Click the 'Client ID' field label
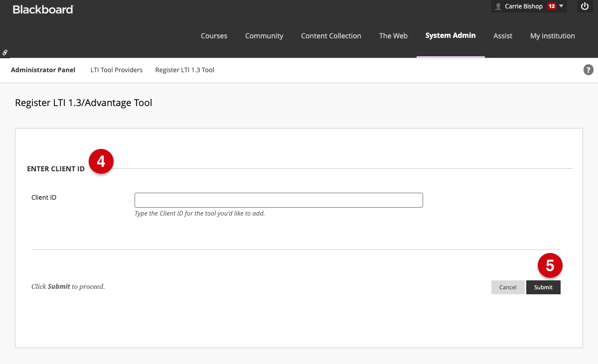The height and width of the screenshot is (364, 598). coord(44,198)
